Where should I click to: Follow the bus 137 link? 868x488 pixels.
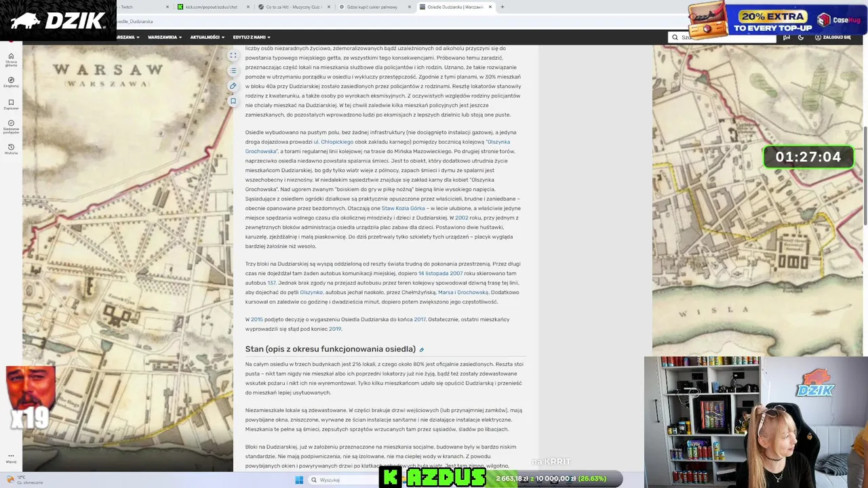tap(271, 283)
